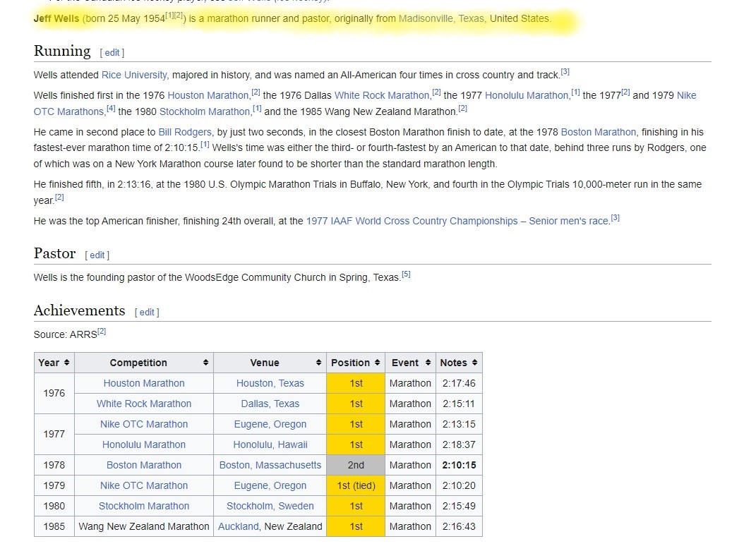Open Houston Marathon link in Running paragraph
This screenshot has width=756, height=551.
coord(208,95)
